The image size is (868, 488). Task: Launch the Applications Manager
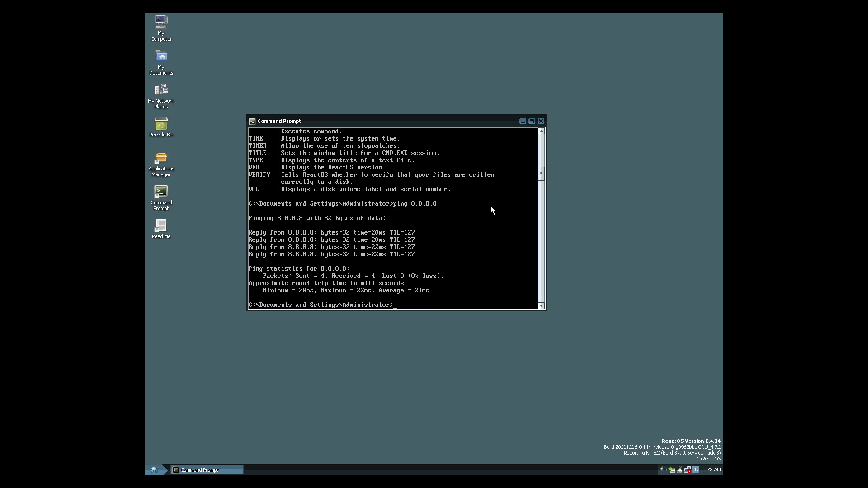click(x=161, y=163)
